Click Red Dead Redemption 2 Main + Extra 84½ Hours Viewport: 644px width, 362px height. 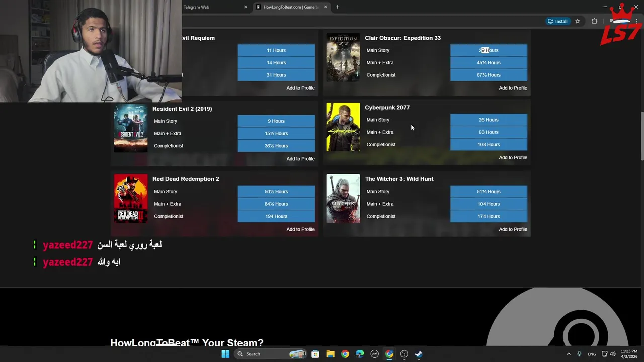(276, 204)
